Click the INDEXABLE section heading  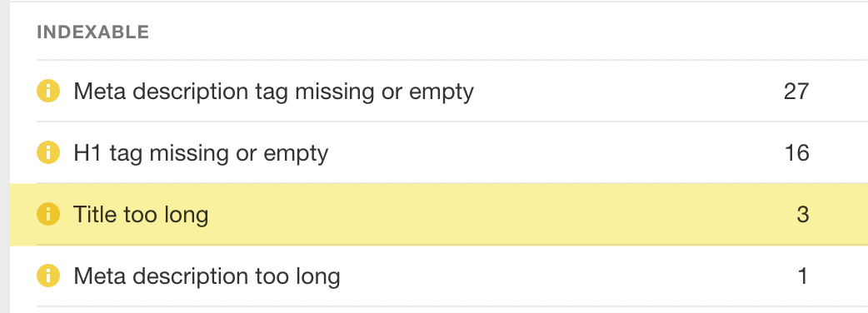pos(93,32)
